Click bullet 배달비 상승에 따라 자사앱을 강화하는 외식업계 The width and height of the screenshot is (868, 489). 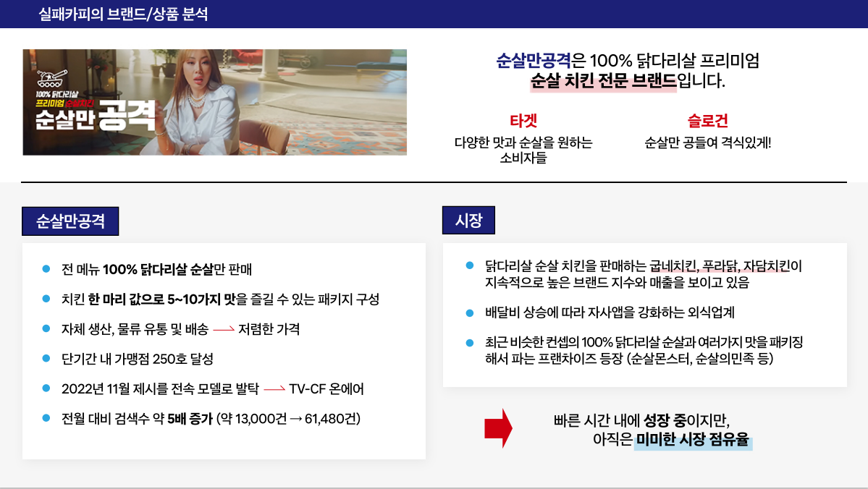pos(610,312)
